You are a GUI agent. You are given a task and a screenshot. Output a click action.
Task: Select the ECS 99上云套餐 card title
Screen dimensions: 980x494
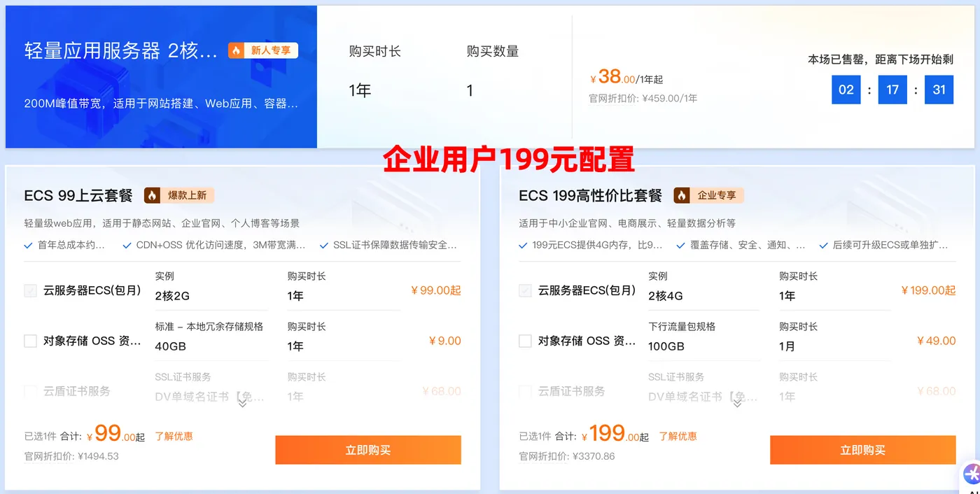[x=77, y=195]
